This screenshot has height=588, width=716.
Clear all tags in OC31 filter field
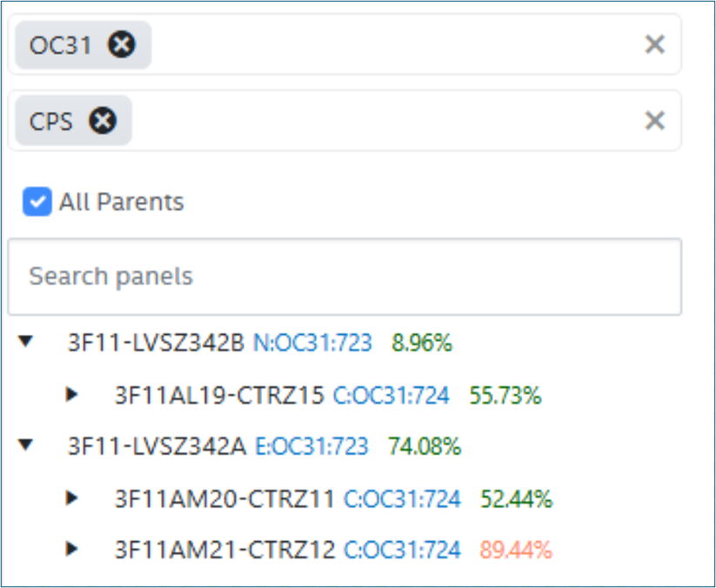654,44
